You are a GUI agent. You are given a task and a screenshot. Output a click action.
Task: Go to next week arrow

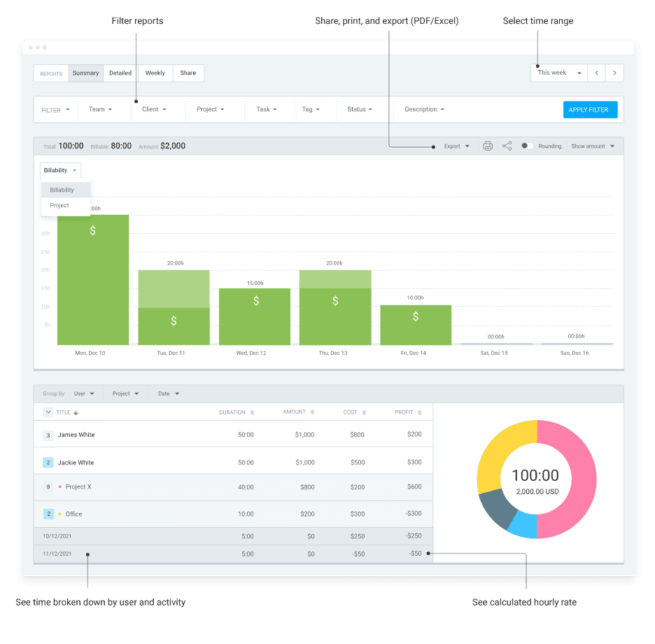614,73
